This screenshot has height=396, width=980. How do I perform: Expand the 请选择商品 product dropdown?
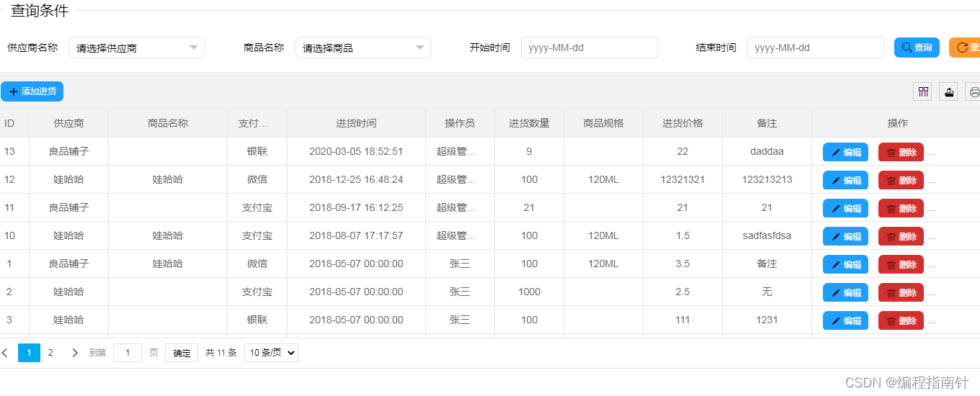362,48
